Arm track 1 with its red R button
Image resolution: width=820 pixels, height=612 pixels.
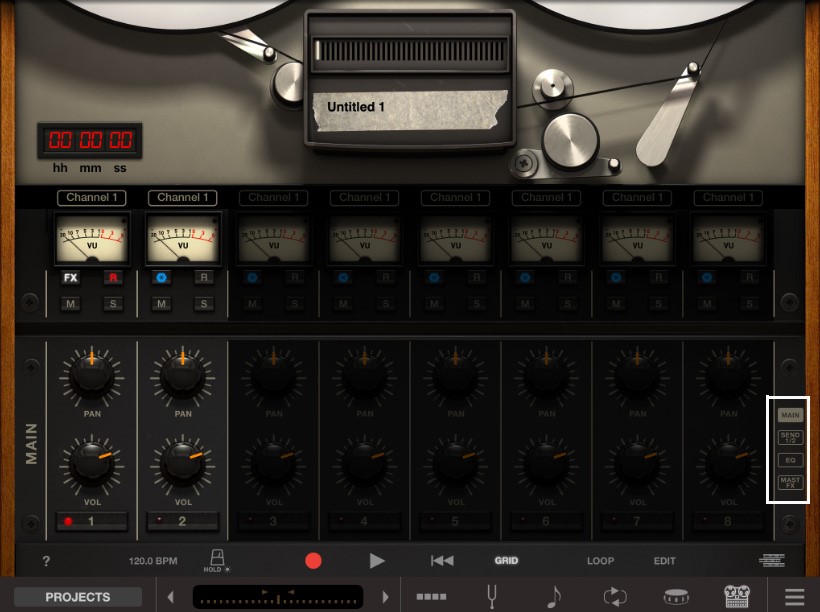point(113,278)
